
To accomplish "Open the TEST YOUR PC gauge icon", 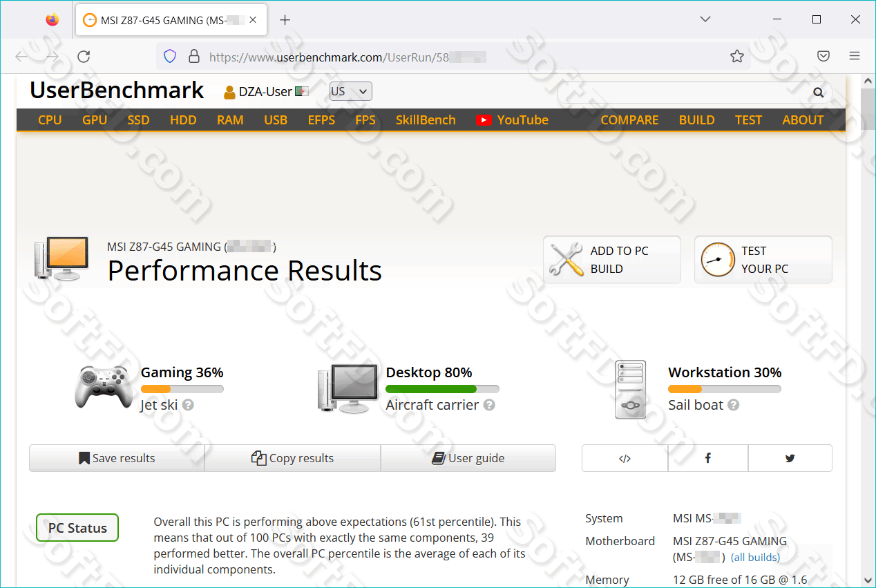I will point(718,259).
